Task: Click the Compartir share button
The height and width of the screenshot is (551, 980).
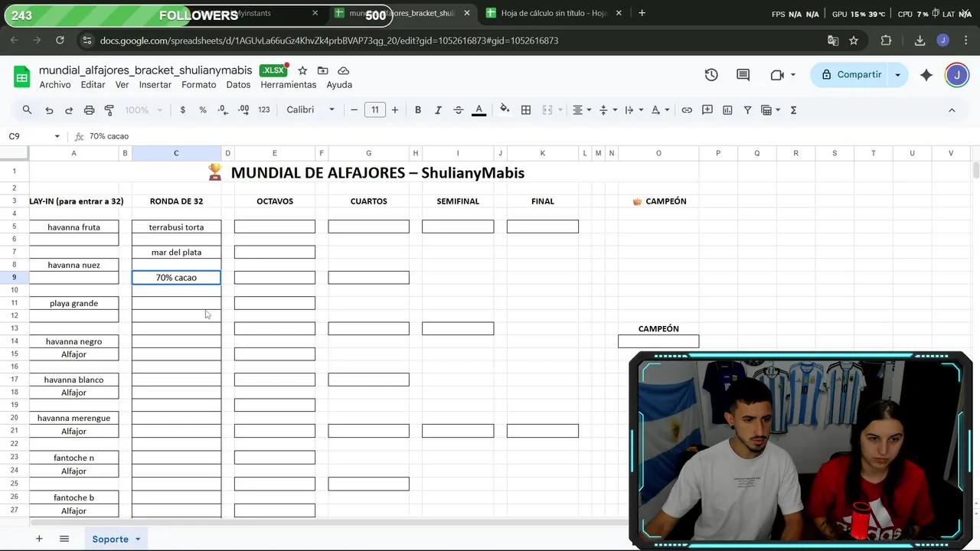Action: point(851,75)
